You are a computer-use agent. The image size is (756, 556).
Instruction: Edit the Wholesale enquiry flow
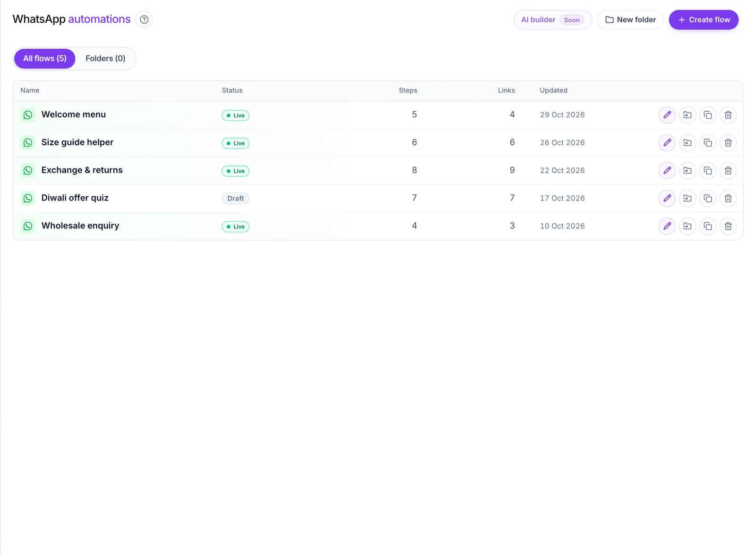667,226
